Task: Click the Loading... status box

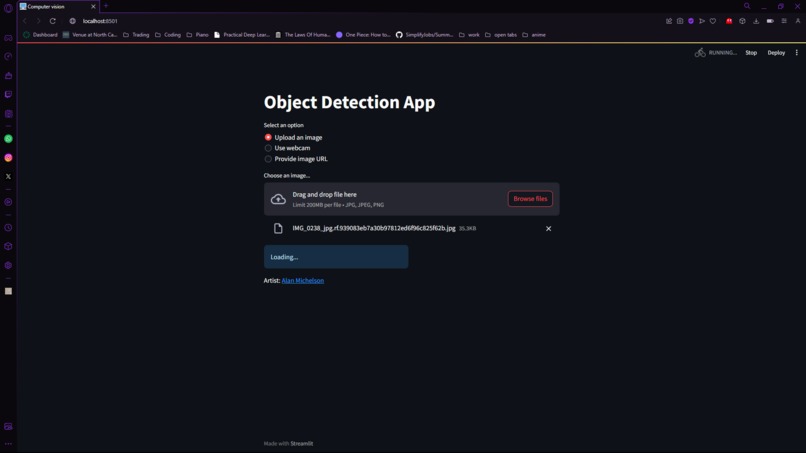Action: [x=336, y=257]
